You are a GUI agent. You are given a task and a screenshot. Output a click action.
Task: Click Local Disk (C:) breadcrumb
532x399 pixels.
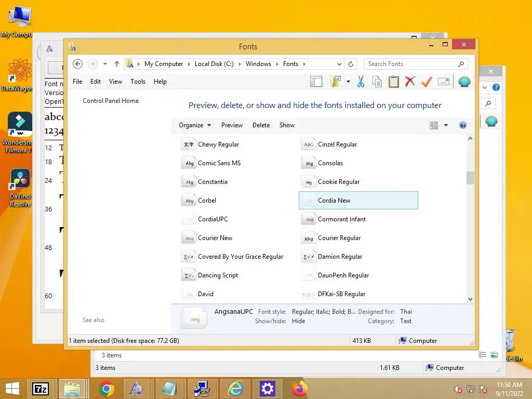[214, 64]
